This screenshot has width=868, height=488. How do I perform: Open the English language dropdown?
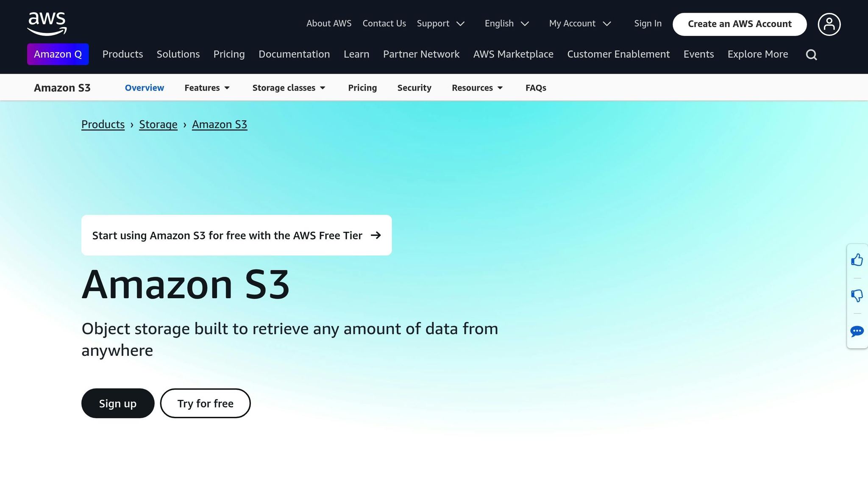(507, 24)
